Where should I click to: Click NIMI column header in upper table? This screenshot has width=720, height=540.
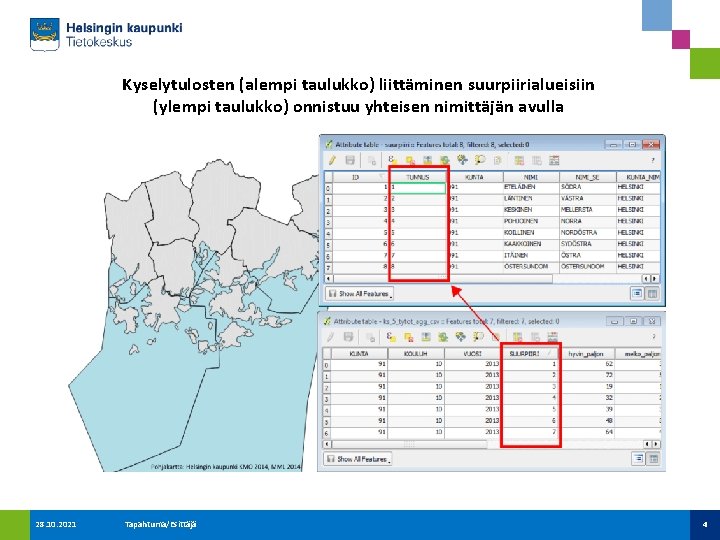coord(531,177)
